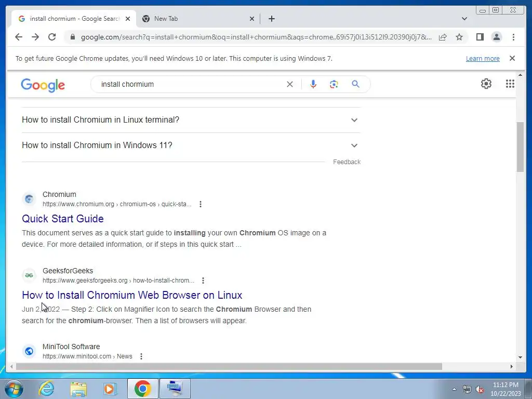Viewport: 532px width, 399px height.
Task: Close the install chormium search tab
Action: pos(128,19)
